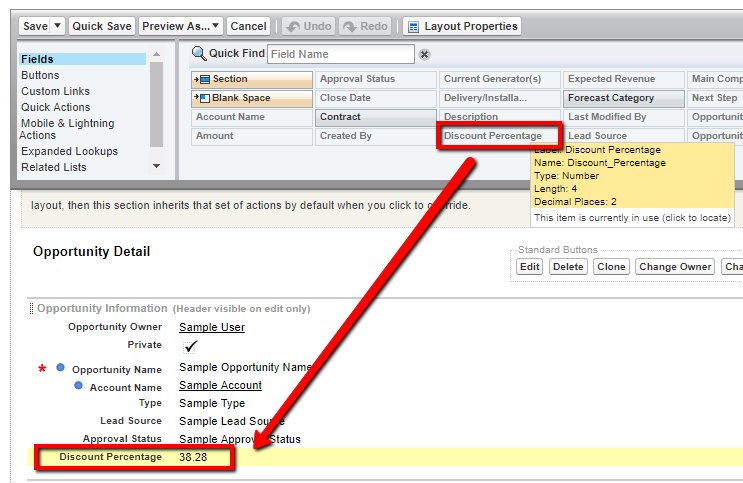Select the Delivery/Installa... palette field
This screenshot has width=743, height=483.
[x=500, y=98]
